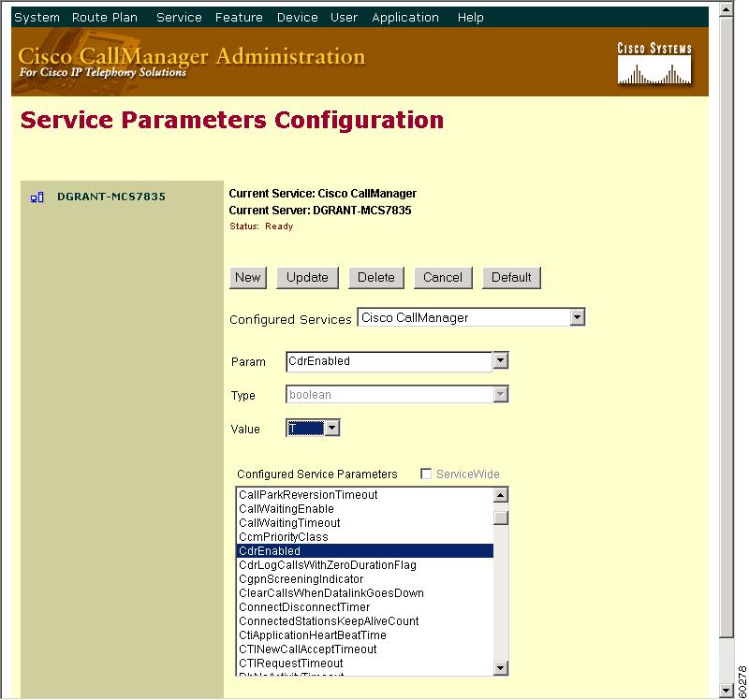The image size is (749, 700).
Task: Click parameter list scroll up arrow
Action: (501, 495)
